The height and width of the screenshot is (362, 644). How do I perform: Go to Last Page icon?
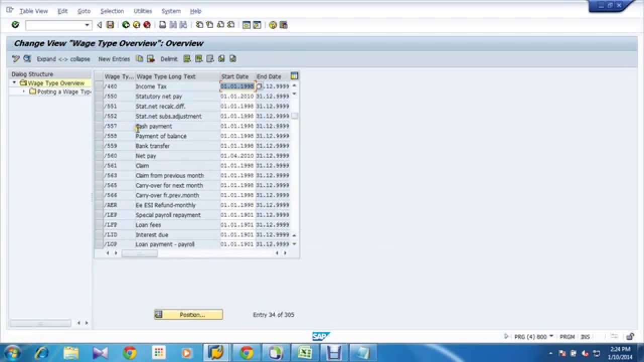pyautogui.click(x=231, y=25)
